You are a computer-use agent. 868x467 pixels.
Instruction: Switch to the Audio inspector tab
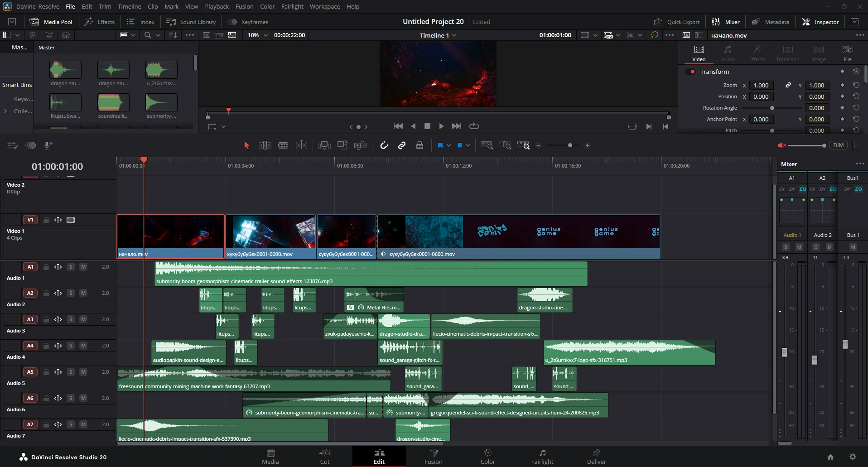tap(728, 53)
